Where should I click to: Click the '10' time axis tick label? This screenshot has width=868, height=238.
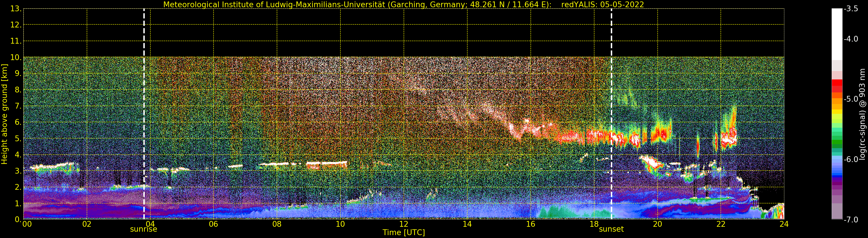[340, 224]
